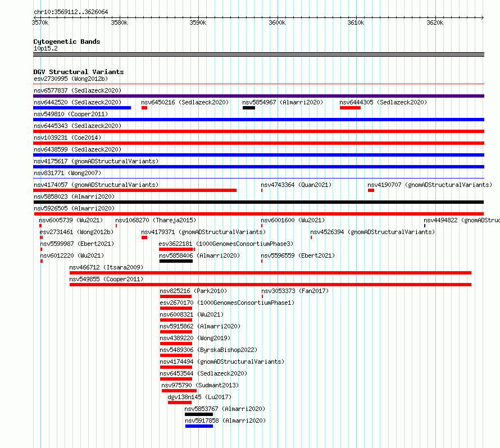This screenshot has width=500, height=448.
Task: Select nsv4526394 (gnomADStructuralVariants) label
Action: [372, 232]
